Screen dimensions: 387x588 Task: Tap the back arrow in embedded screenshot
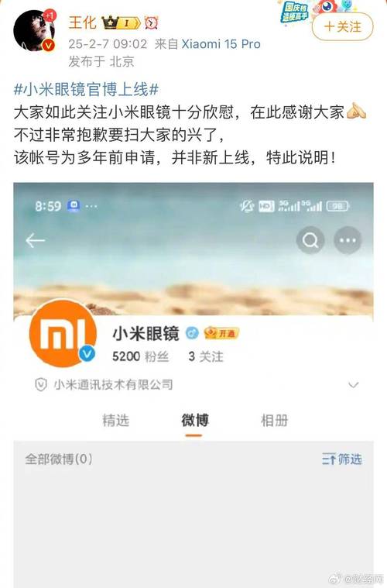point(35,240)
